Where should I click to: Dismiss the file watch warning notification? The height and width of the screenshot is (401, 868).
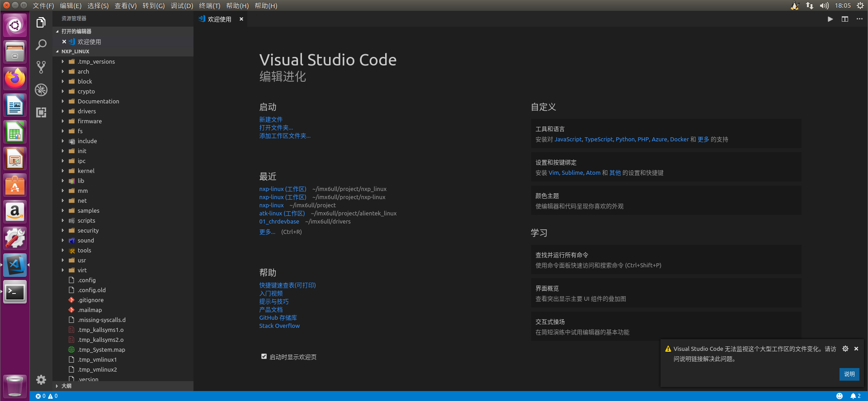tap(856, 349)
